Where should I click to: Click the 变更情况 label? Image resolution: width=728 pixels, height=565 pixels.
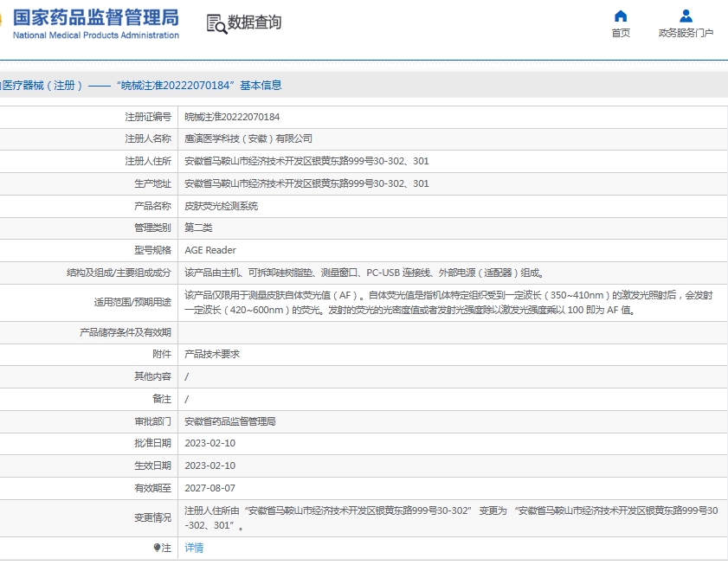152,517
